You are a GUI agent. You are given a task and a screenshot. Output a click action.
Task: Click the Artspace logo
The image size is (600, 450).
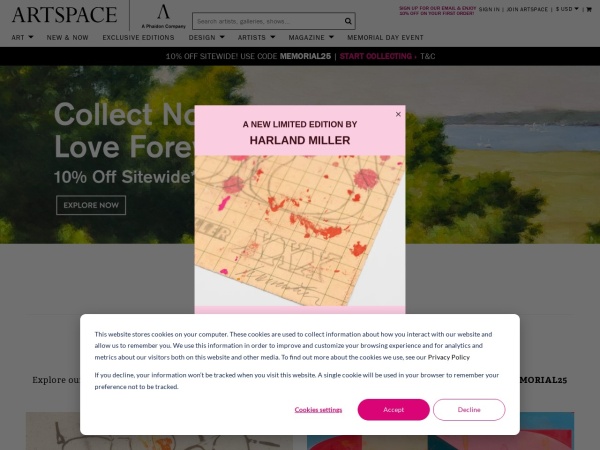coord(64,15)
